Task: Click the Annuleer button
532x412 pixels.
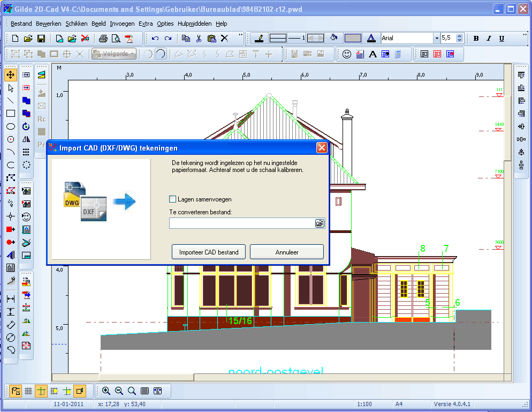Action: point(287,252)
